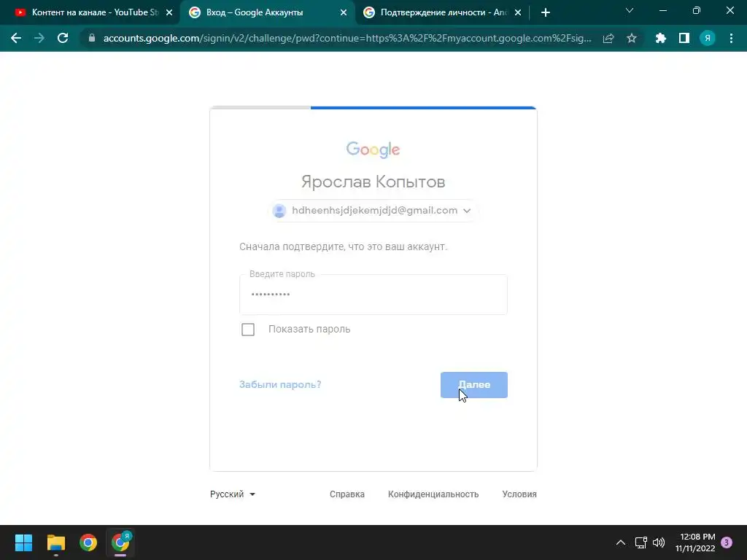Click the Google logo

coord(373,149)
